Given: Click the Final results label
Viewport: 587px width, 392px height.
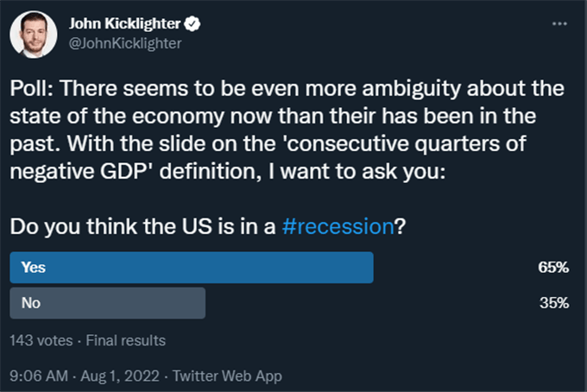Looking at the screenshot, I should [x=126, y=340].
